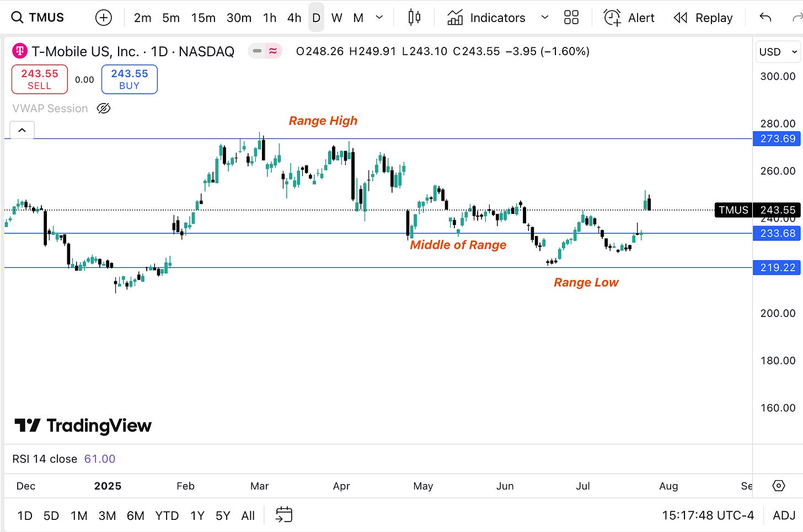Start bar Replay mode

pos(703,18)
